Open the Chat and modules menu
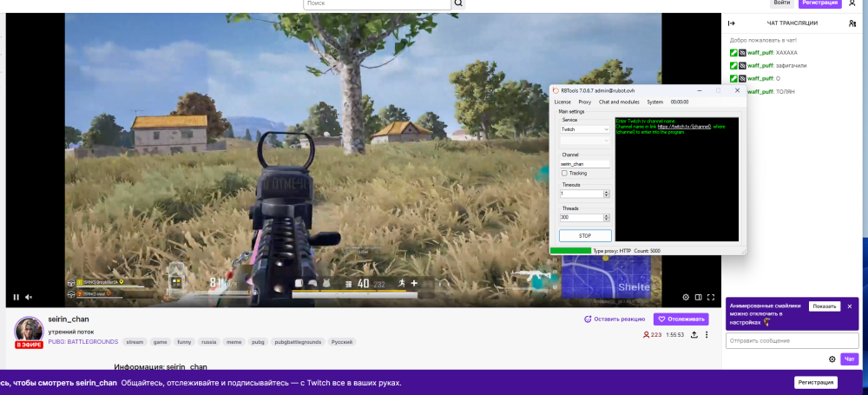868x395 pixels. tap(619, 102)
